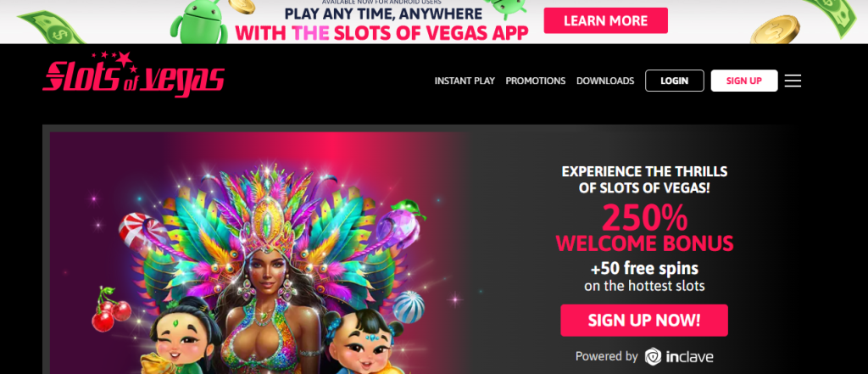Click the Slots of Vegas logo
Image resolution: width=868 pixels, height=374 pixels.
click(x=133, y=75)
